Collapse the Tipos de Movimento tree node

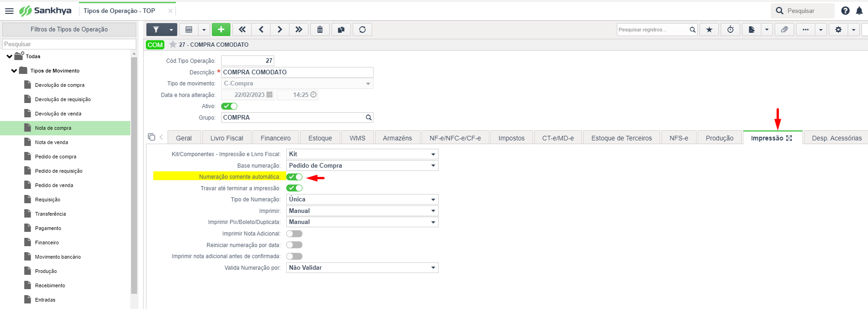click(x=14, y=71)
